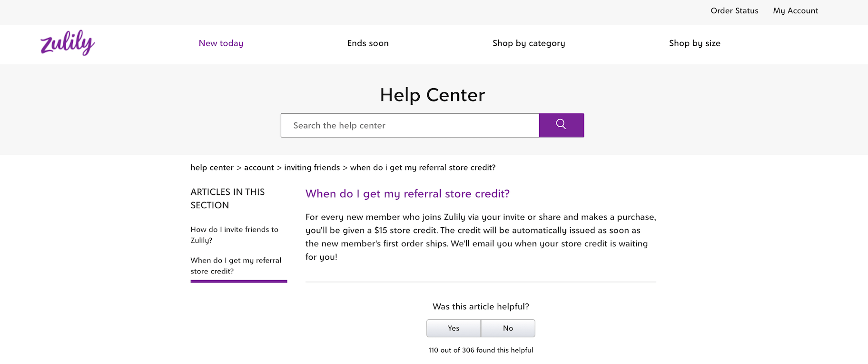The height and width of the screenshot is (364, 868).
Task: Open Shop by category menu
Action: [x=529, y=43]
